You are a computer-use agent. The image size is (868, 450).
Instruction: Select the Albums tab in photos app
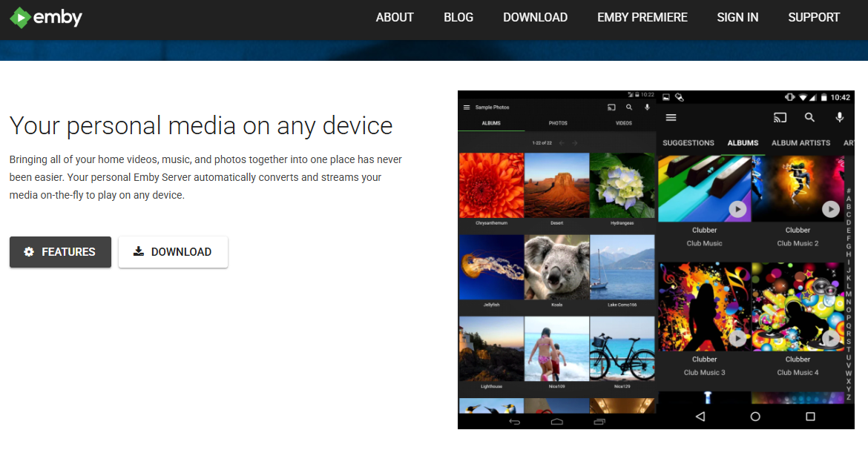click(x=491, y=123)
